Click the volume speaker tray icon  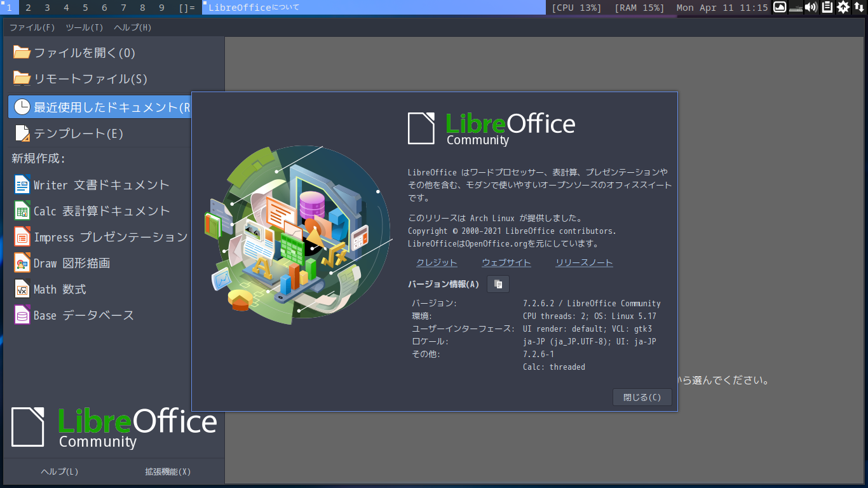point(811,8)
